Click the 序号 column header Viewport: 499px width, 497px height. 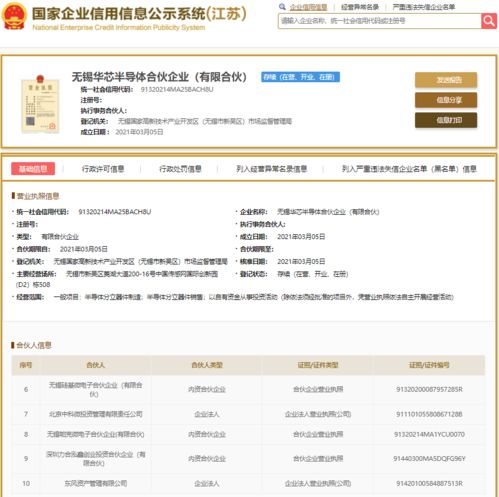26,365
